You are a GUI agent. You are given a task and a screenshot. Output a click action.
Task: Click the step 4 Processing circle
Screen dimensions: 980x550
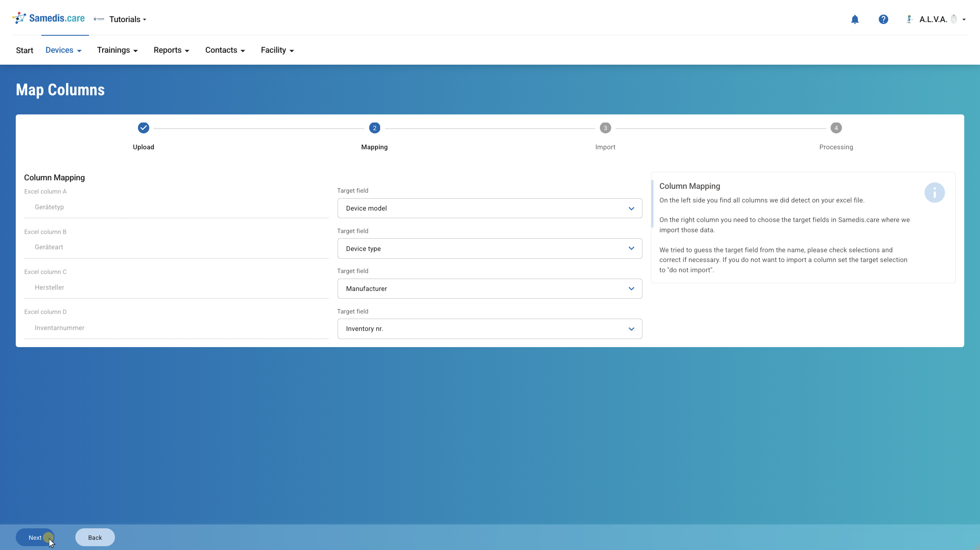pyautogui.click(x=836, y=128)
